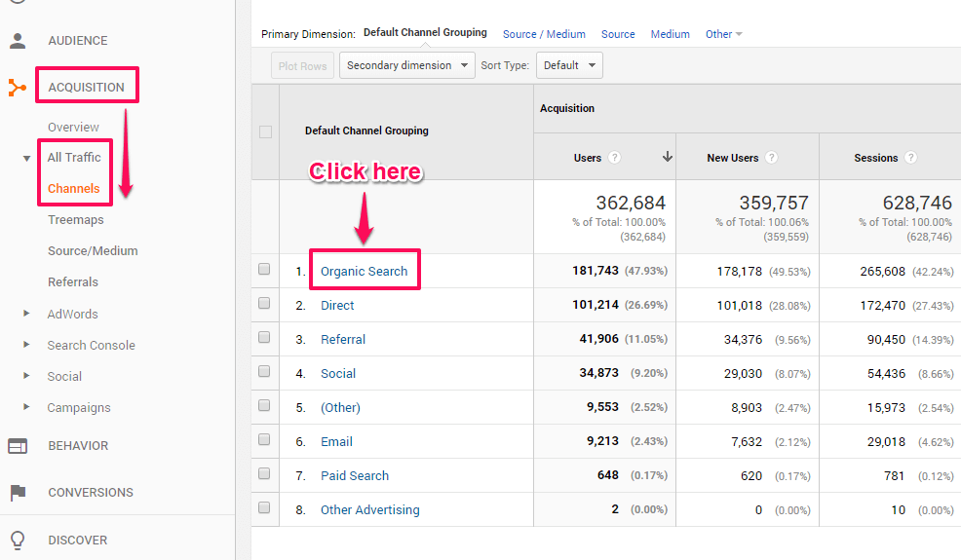This screenshot has width=961, height=560.
Task: Click the Default Channel Grouping column header
Action: coord(366,131)
